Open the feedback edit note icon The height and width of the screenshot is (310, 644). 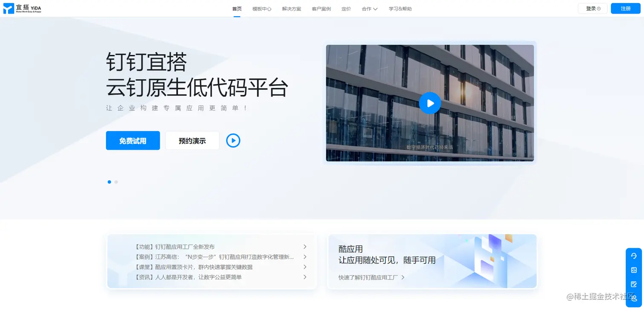coord(634,284)
